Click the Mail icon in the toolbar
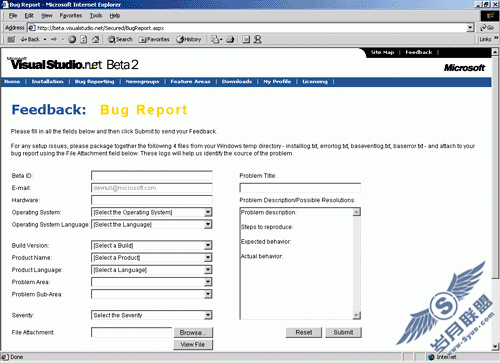The image size is (500, 363). point(216,39)
